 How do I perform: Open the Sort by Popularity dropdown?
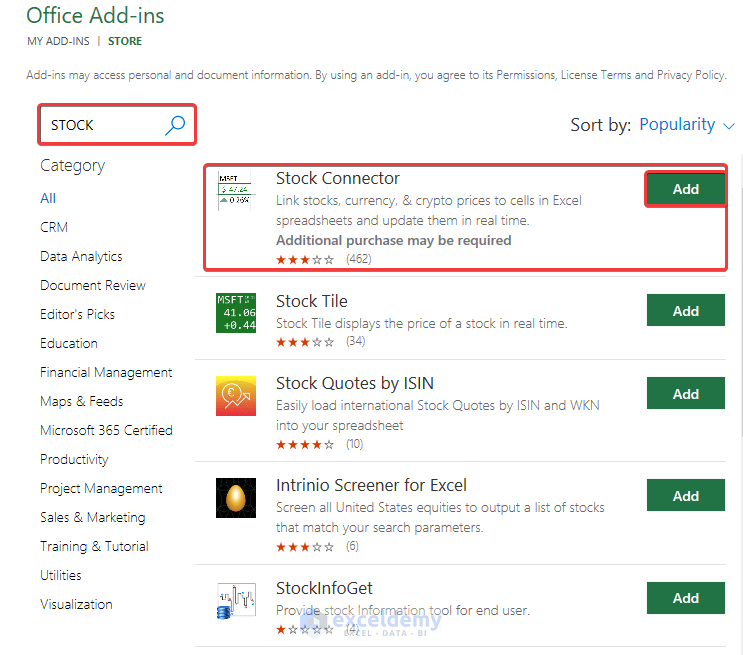click(686, 125)
